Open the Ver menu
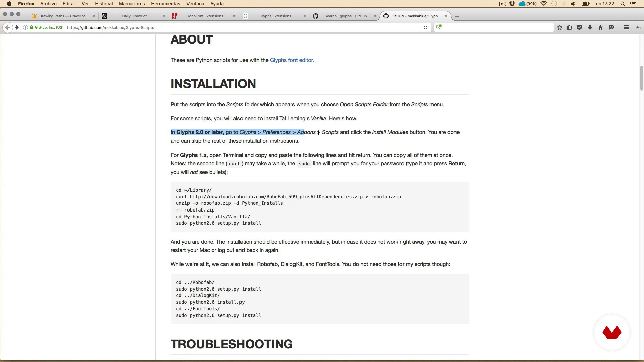Image resolution: width=644 pixels, height=362 pixels. (x=85, y=4)
